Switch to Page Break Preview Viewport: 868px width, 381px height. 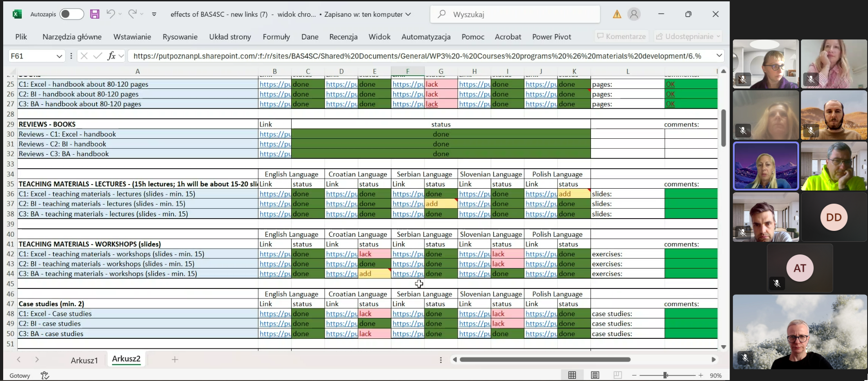617,375
